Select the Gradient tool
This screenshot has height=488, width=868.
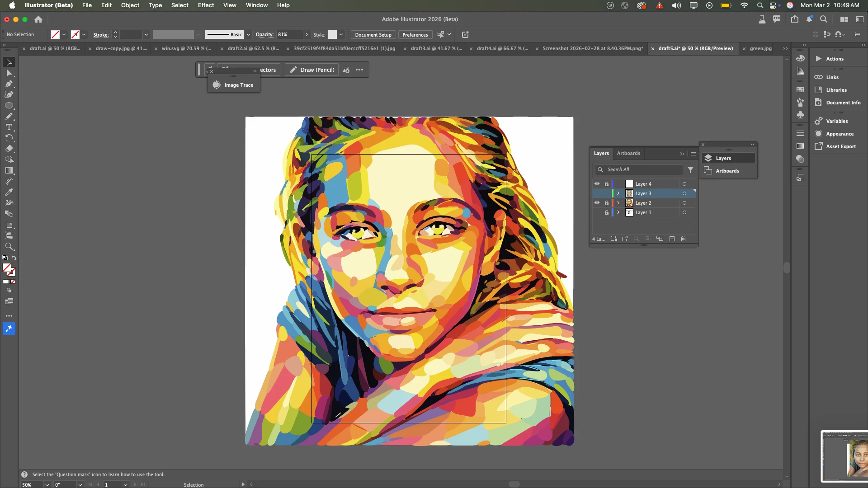(x=9, y=170)
